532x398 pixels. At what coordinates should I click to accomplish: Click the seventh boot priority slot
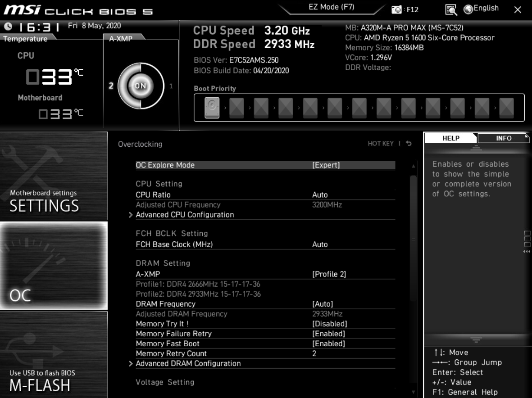359,108
